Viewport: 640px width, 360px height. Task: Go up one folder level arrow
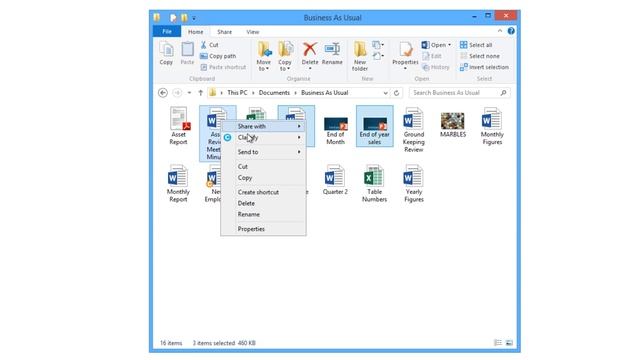pos(200,93)
